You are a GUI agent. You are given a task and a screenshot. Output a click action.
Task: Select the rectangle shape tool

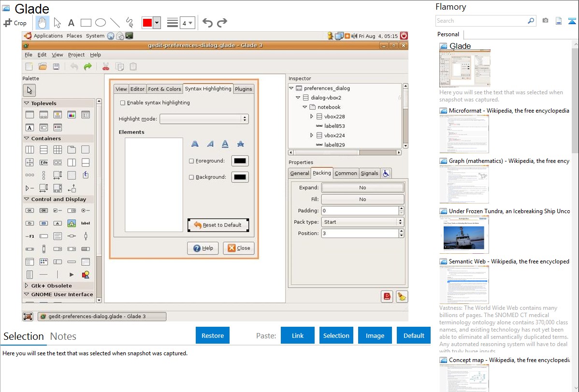pos(86,23)
